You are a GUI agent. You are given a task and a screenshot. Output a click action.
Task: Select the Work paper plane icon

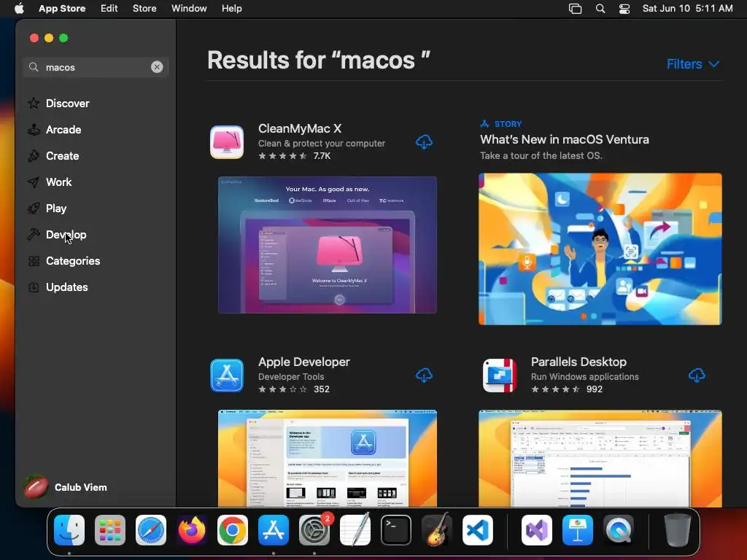[34, 182]
